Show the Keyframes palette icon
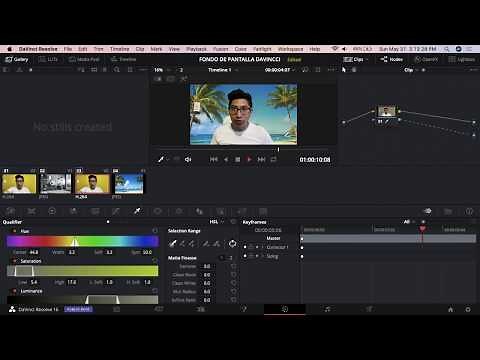This screenshot has height=360, width=480. click(x=427, y=211)
